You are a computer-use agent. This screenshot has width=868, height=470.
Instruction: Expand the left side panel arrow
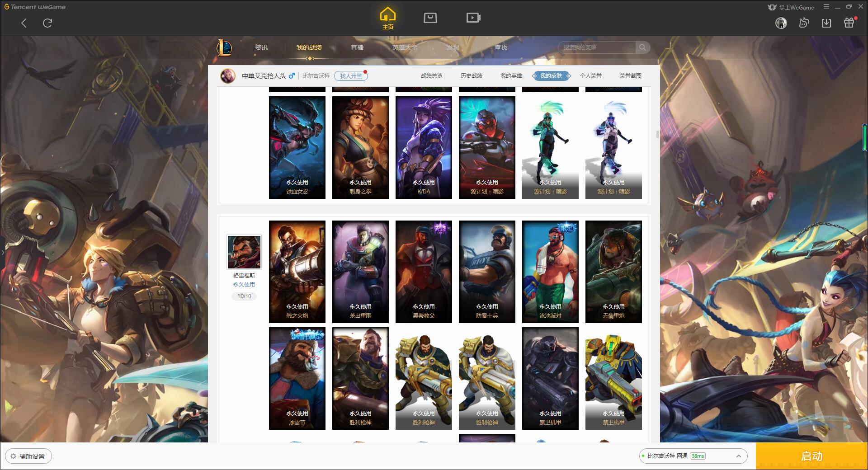(2, 253)
